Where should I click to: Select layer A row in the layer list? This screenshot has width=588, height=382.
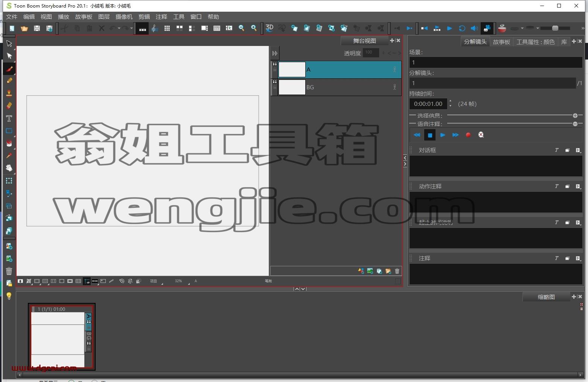336,69
